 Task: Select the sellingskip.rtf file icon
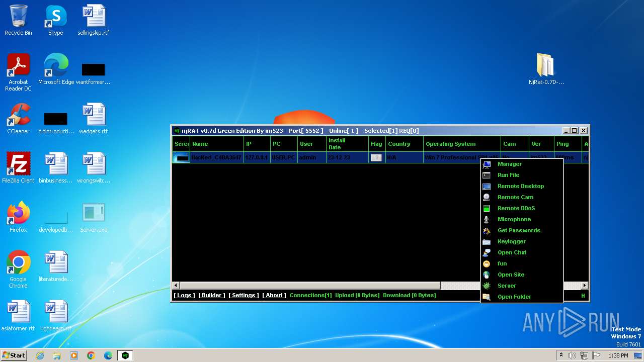[94, 21]
